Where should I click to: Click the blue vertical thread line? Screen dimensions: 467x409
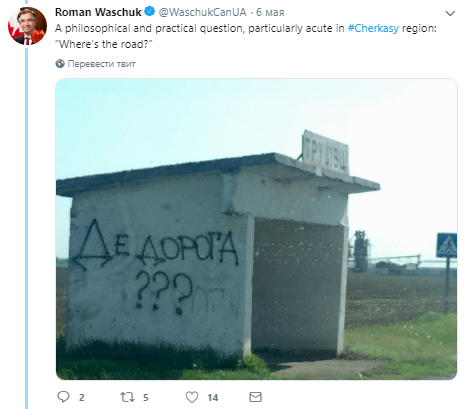coord(27,228)
